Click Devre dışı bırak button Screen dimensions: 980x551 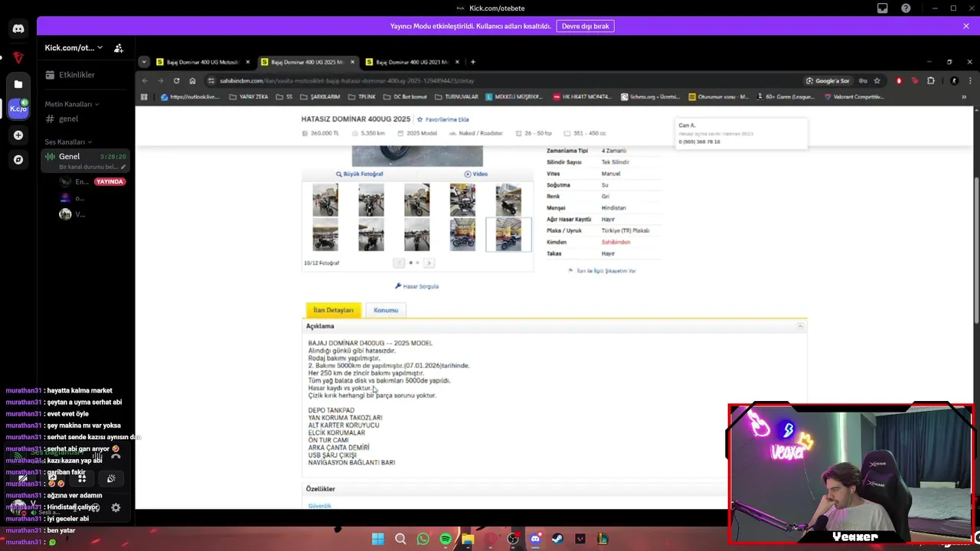point(586,26)
